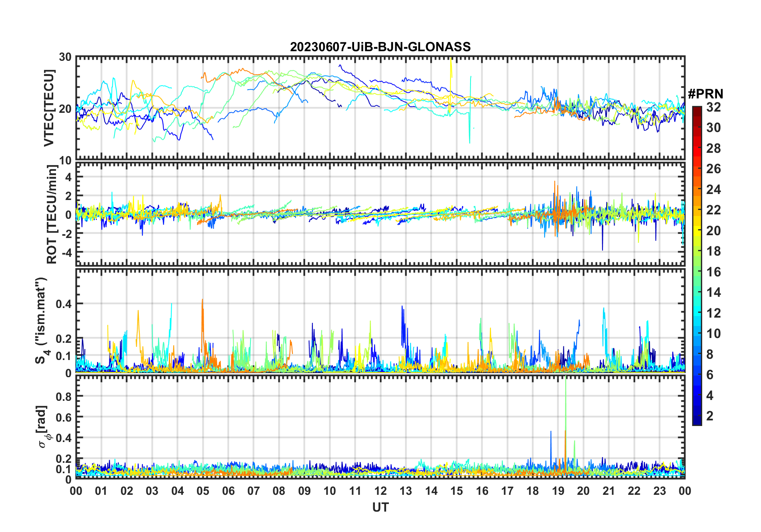
Task: Select the 19 tick on the UT axis
Action: (x=558, y=491)
